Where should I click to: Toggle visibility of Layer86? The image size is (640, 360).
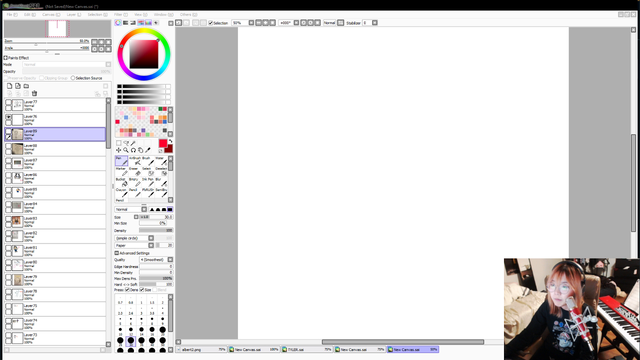8,176
